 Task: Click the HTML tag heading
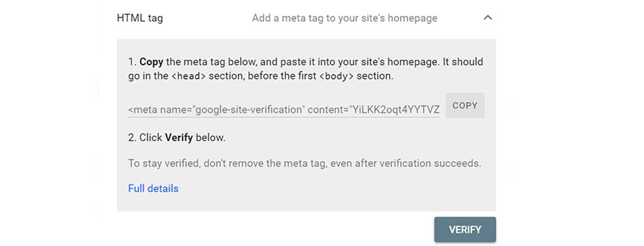(x=139, y=18)
